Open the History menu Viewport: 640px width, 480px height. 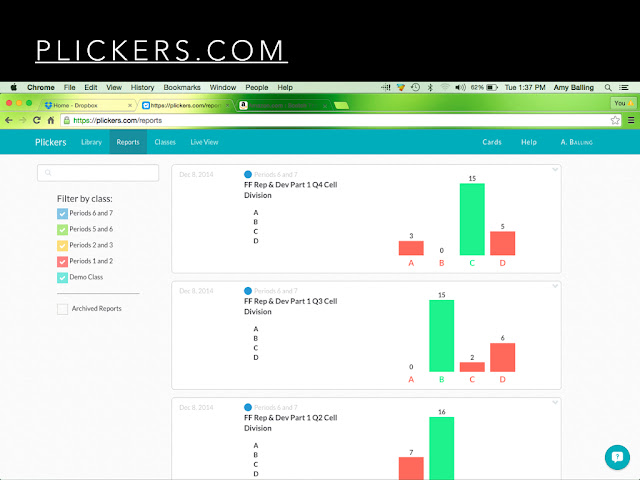[142, 87]
